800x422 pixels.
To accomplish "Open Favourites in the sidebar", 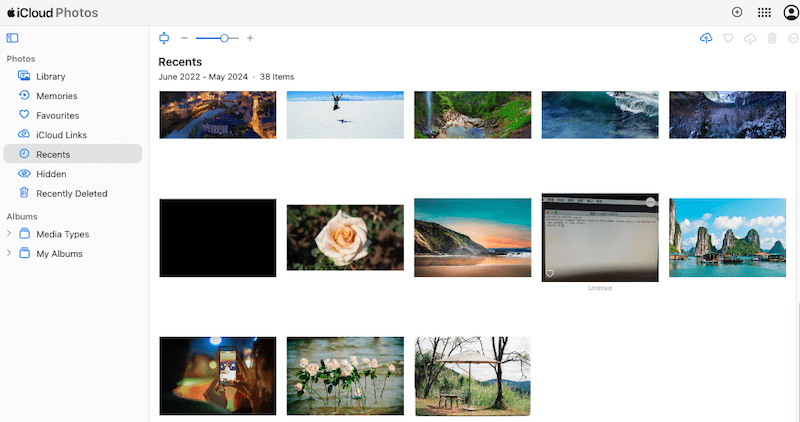I will pos(72,115).
